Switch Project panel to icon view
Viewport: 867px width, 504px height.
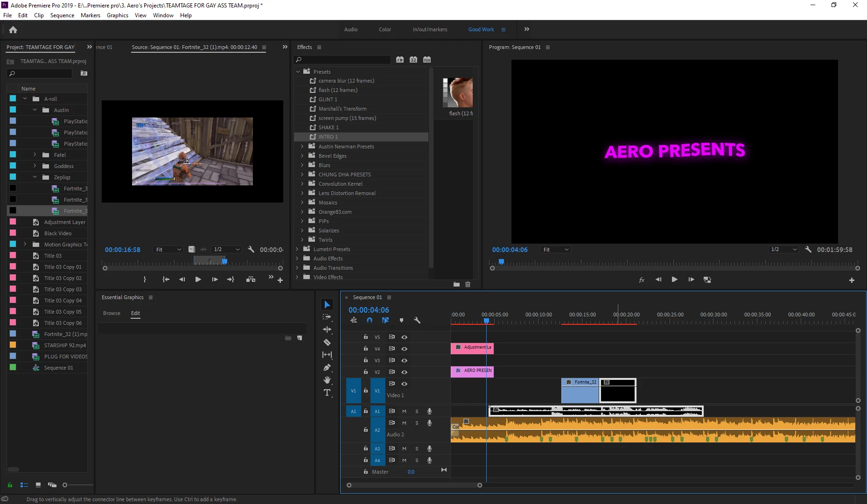(x=38, y=485)
